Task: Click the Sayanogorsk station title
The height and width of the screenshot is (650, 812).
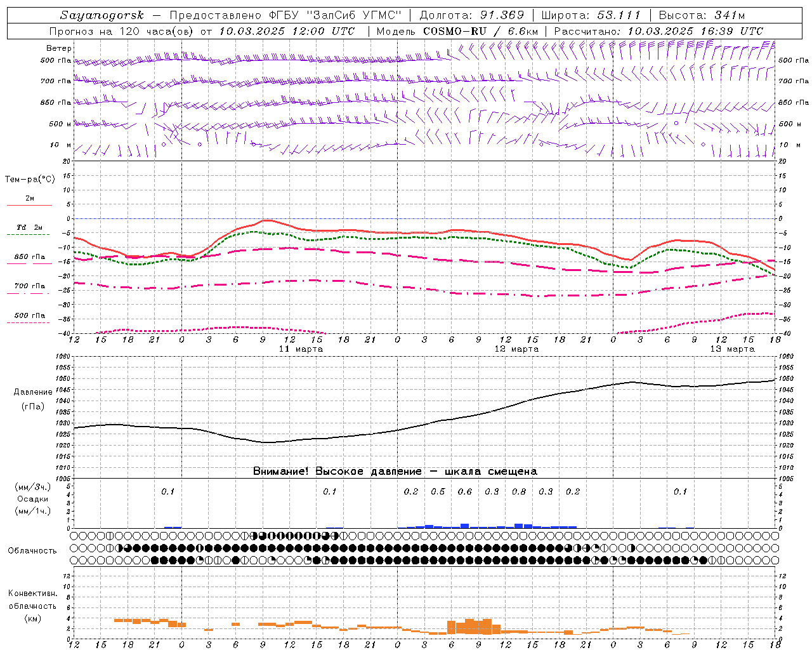Action: pos(102,15)
